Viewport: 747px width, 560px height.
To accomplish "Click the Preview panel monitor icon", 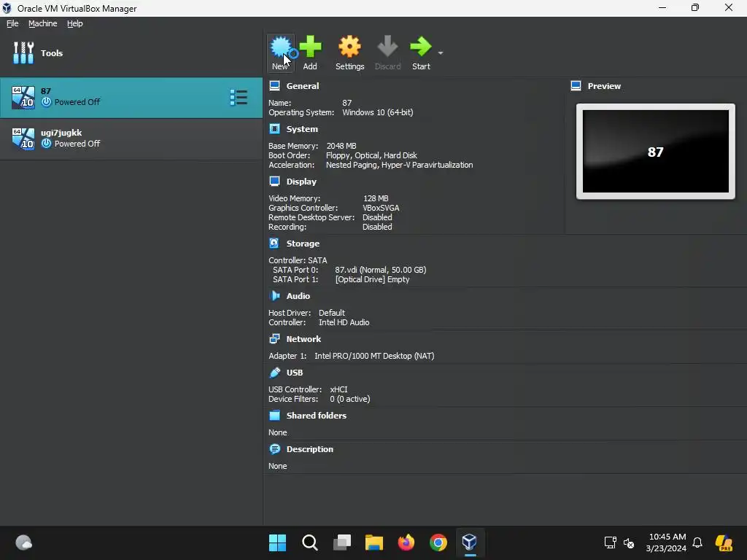I will click(576, 86).
